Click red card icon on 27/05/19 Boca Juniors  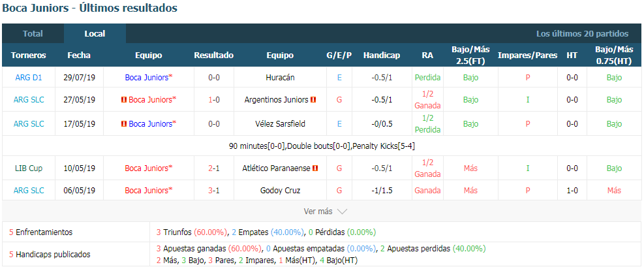(123, 100)
